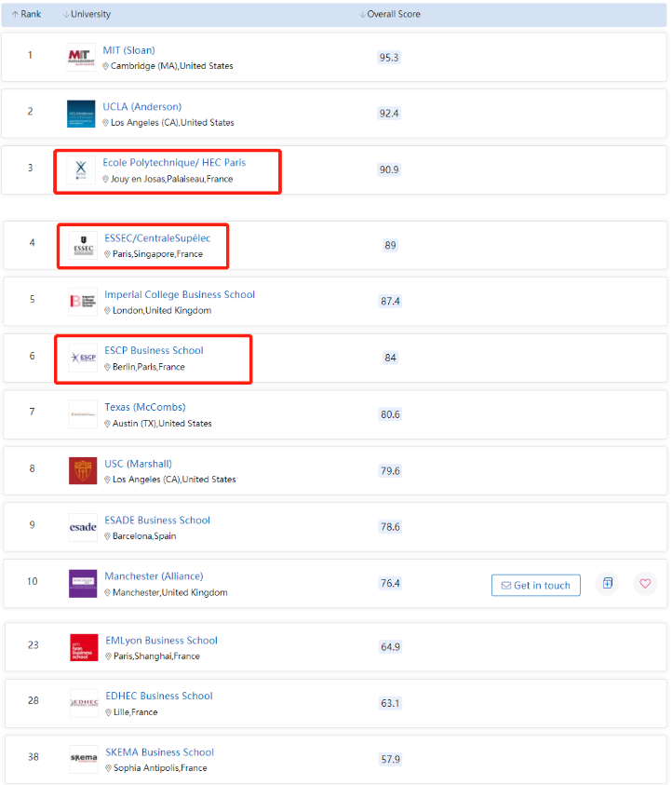Select the 80.6 overall score
This screenshot has height=785, width=672.
[390, 414]
